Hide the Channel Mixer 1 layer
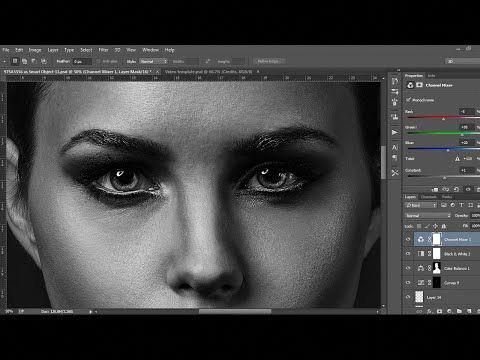 tap(408, 239)
